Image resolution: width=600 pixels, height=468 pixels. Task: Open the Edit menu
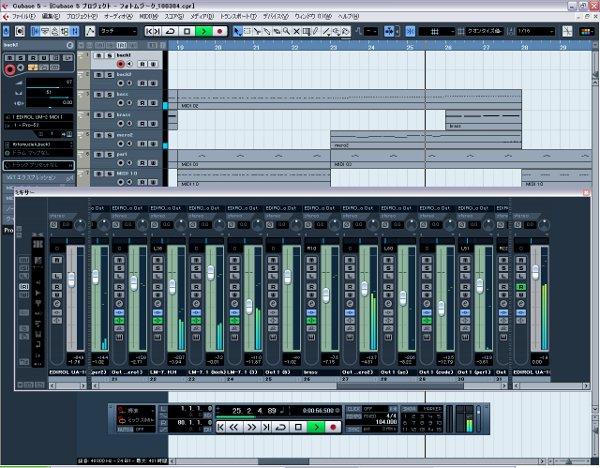[x=51, y=16]
